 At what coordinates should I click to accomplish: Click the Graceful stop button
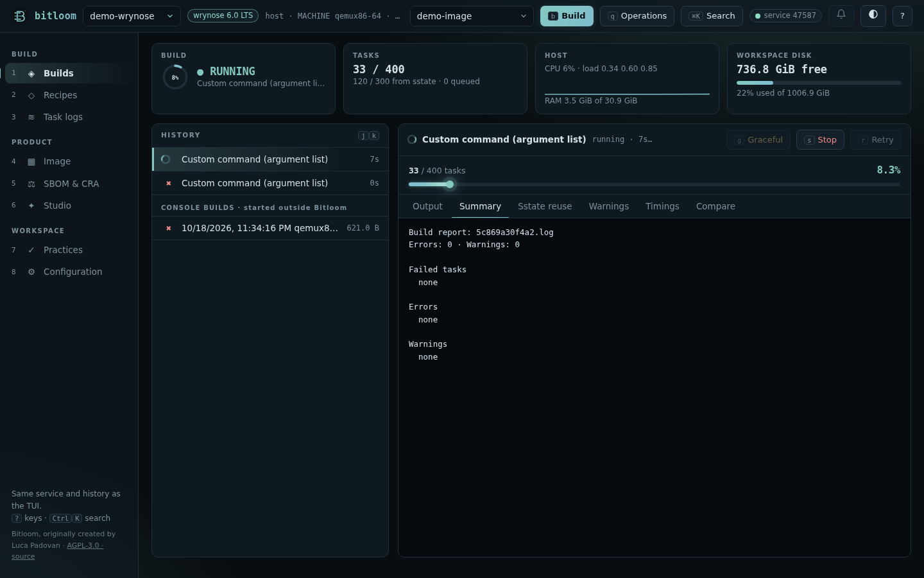758,140
